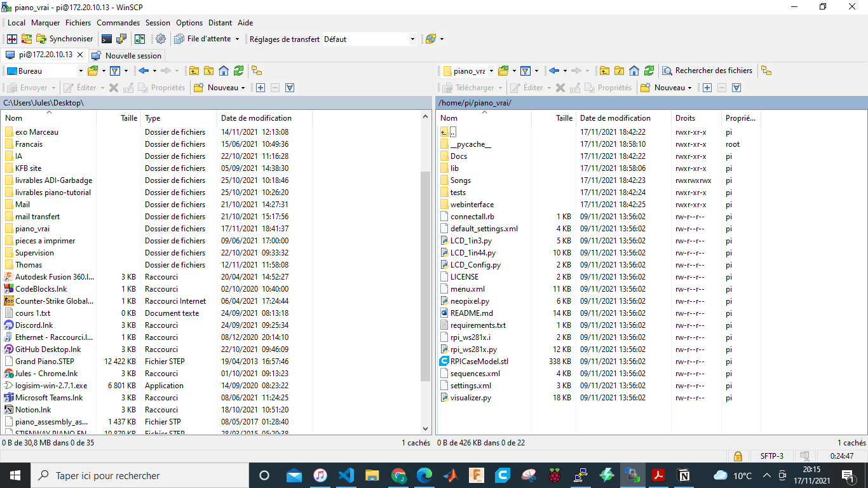Click local path C:\Users\Jules\Desktop\ bar

point(216,102)
